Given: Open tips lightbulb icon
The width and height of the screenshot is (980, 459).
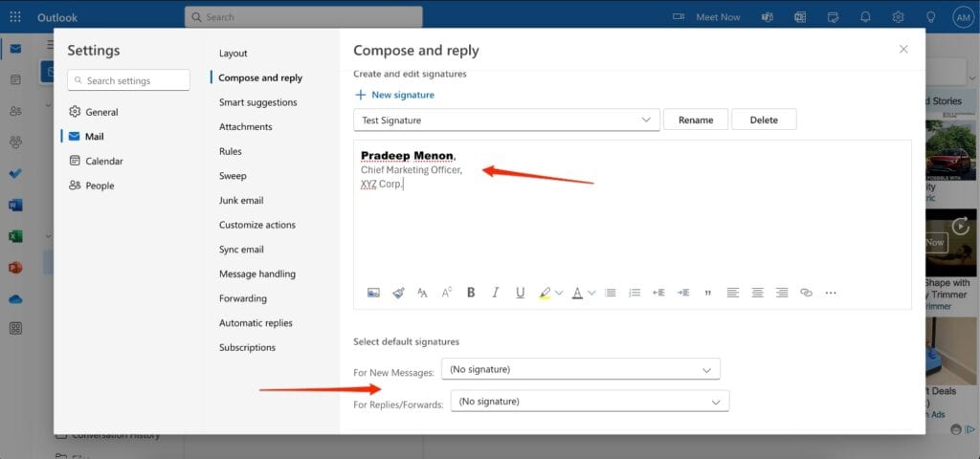Looking at the screenshot, I should pos(930,17).
